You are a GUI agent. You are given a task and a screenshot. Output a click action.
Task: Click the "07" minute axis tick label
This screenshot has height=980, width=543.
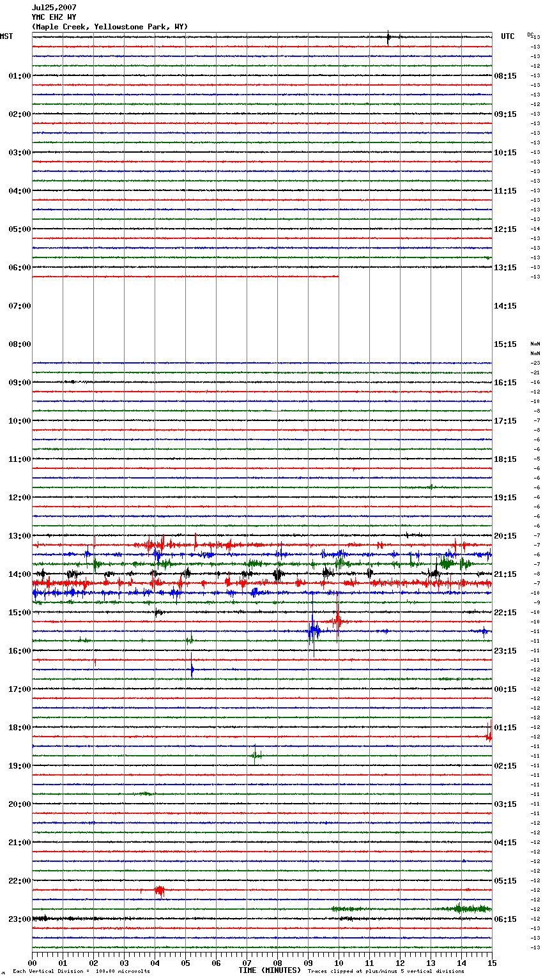tap(247, 963)
